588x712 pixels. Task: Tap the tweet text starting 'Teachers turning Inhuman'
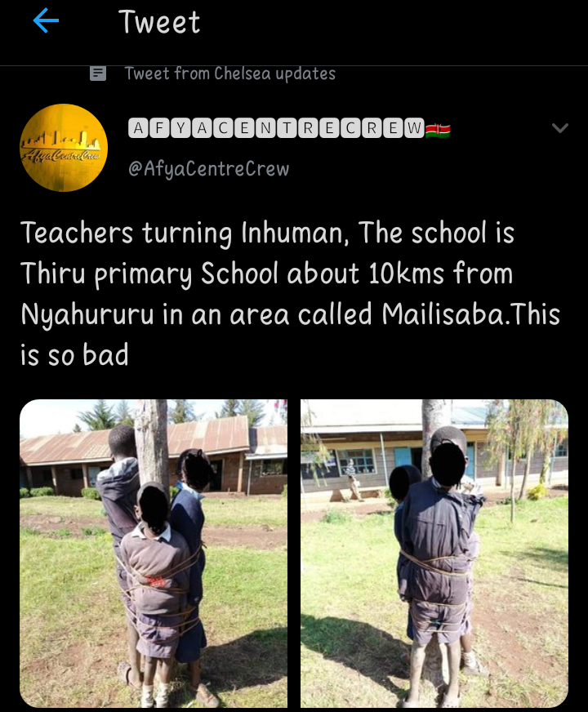[291, 294]
